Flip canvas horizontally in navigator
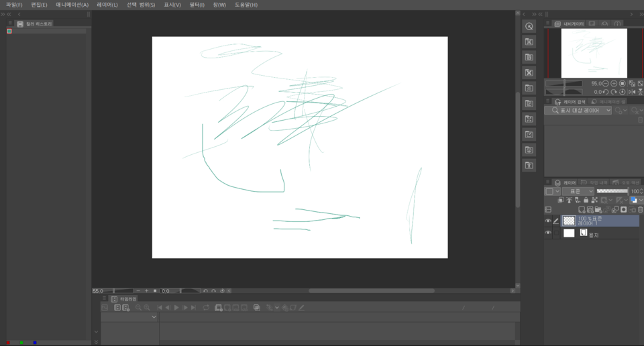The image size is (644, 346). click(632, 92)
